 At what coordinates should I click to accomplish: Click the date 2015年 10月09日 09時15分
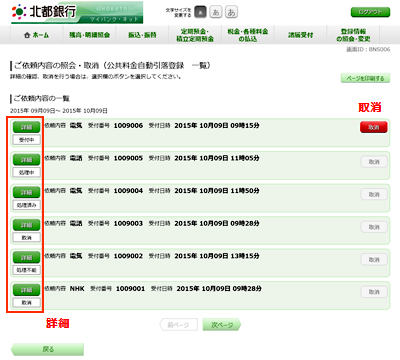point(217,126)
